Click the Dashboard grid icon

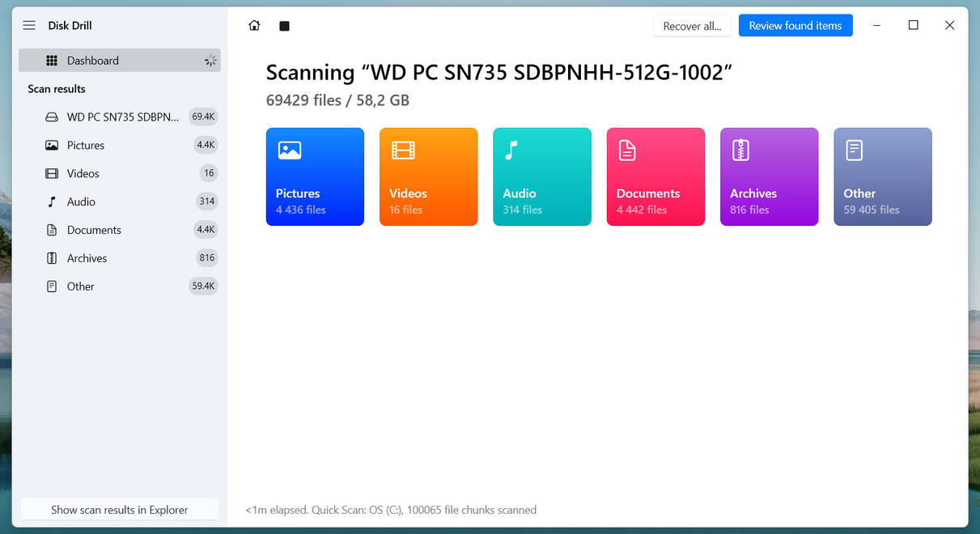click(52, 61)
